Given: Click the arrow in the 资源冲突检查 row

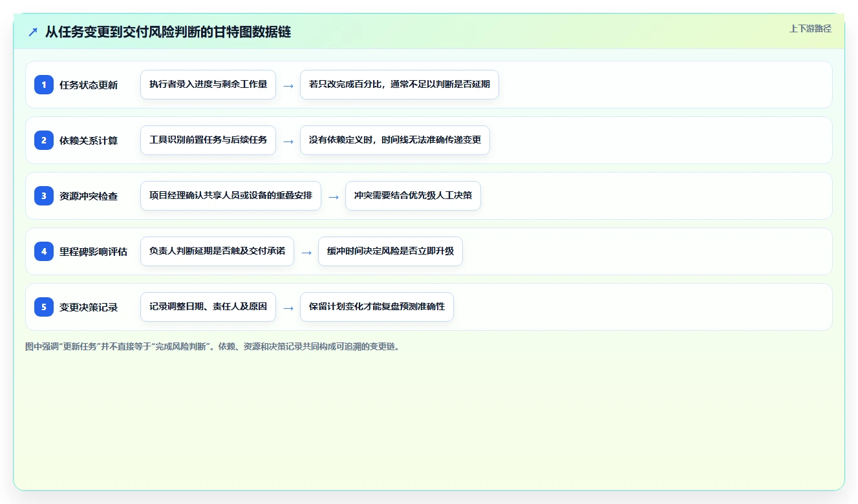Looking at the screenshot, I should coord(334,196).
